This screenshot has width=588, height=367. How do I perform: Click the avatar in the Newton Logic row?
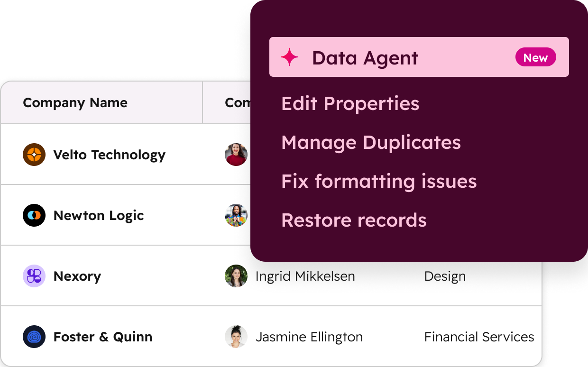236,215
